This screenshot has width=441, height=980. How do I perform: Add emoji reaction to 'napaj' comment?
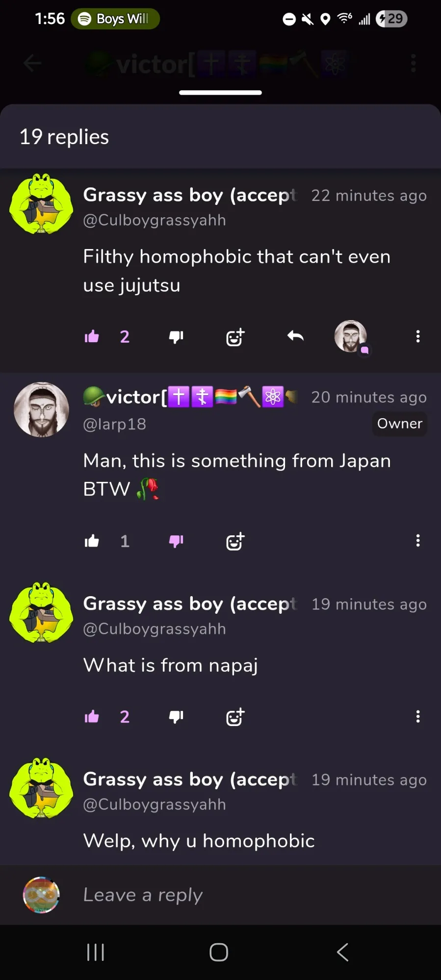click(235, 717)
